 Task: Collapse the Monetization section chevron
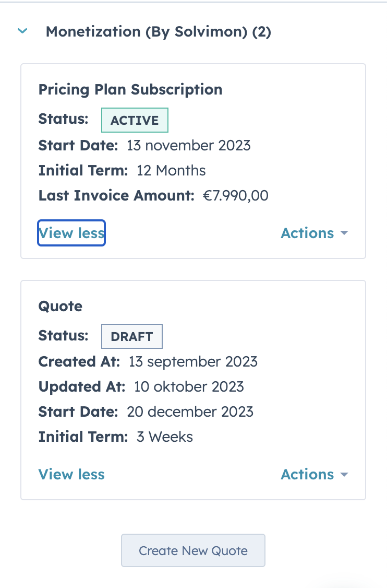[x=22, y=31]
